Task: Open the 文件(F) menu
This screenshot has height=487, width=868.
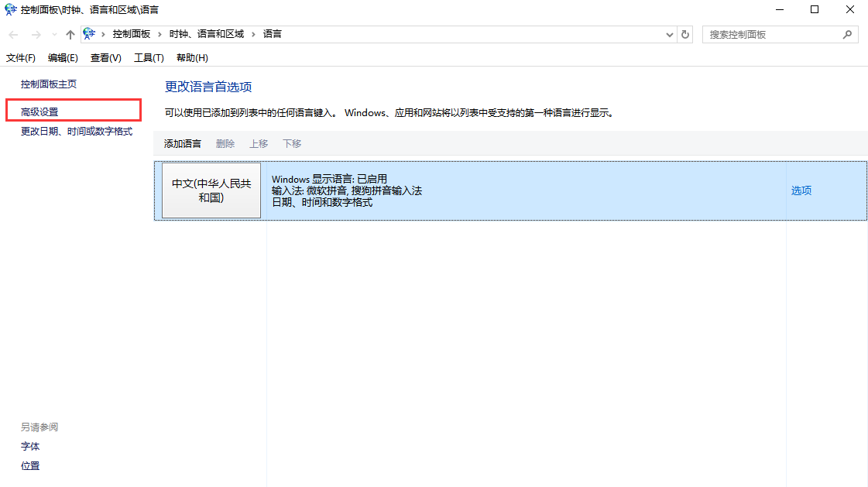Action: pyautogui.click(x=21, y=58)
